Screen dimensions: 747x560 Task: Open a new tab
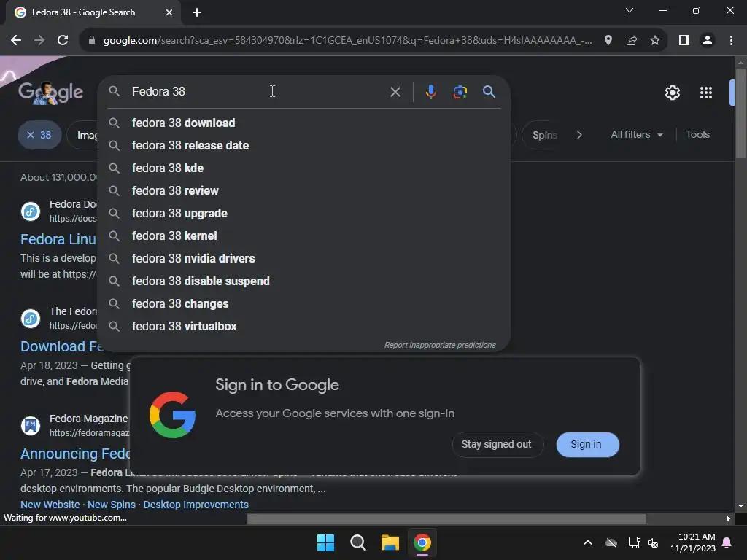(197, 12)
